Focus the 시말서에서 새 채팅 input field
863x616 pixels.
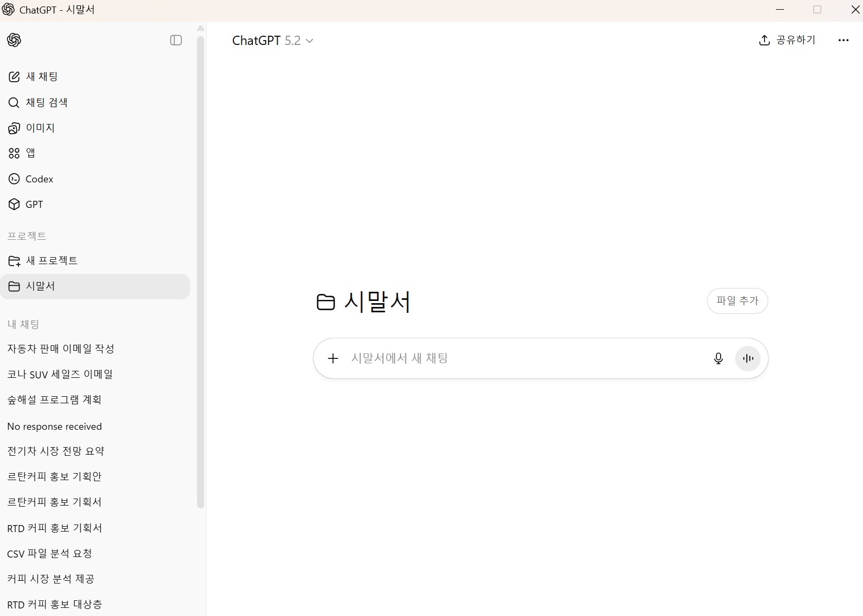point(525,358)
